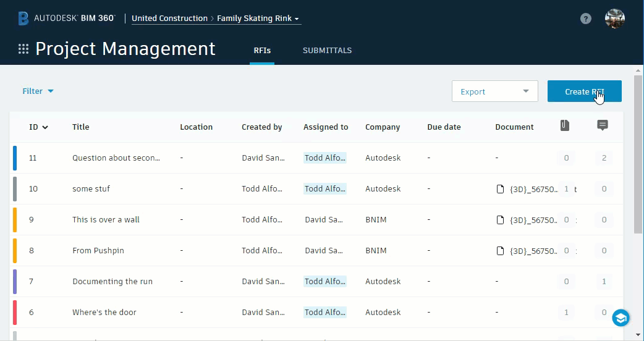The image size is (644, 341).
Task: Click document file icon for RFI 10
Action: (501, 189)
